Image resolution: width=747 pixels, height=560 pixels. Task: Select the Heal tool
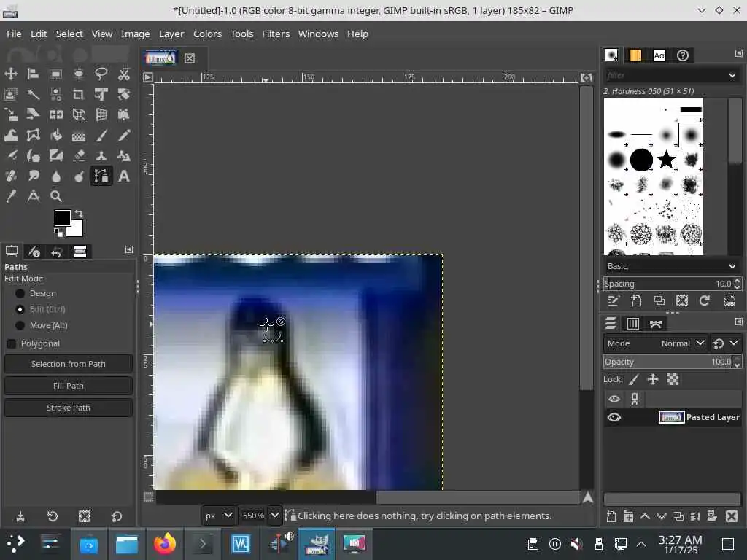point(10,176)
